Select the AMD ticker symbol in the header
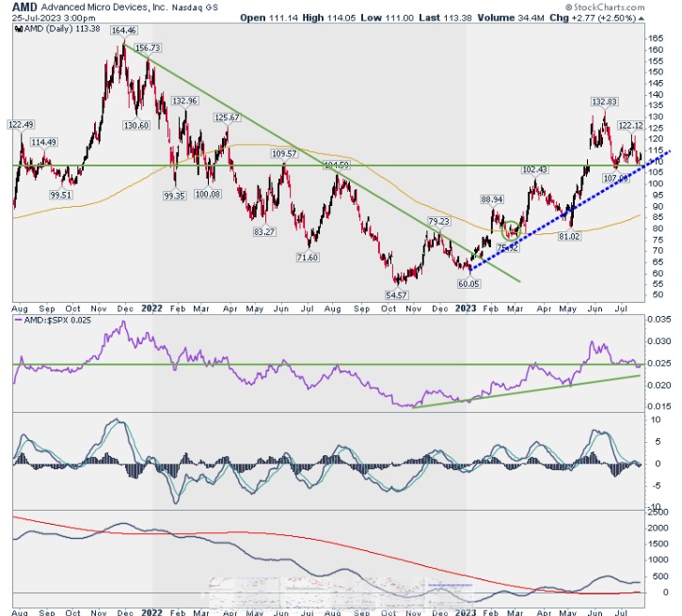 point(24,7)
